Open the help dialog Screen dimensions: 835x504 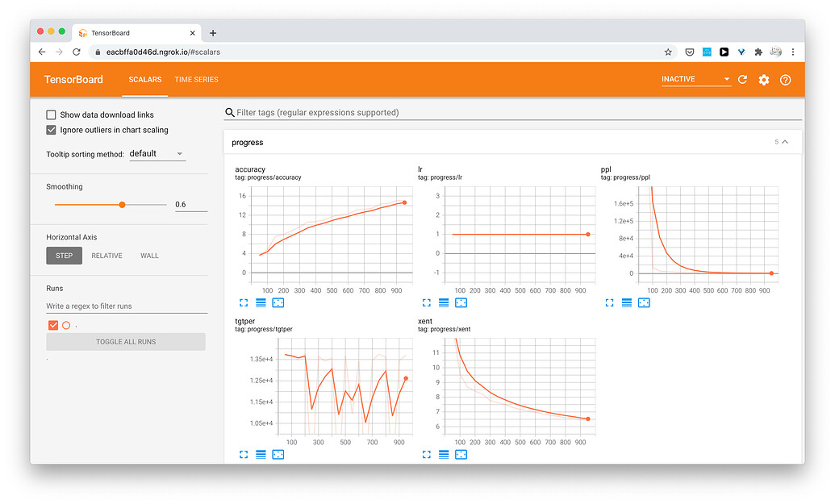tap(785, 80)
